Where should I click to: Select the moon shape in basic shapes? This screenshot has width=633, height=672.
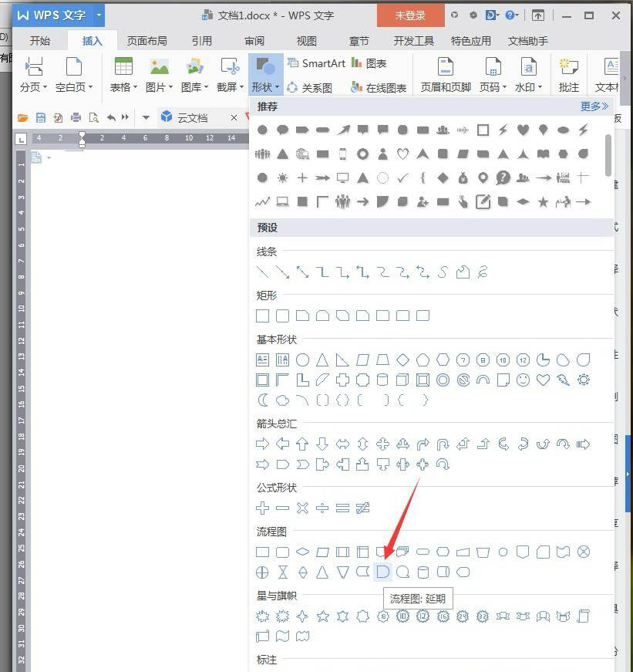pyautogui.click(x=262, y=400)
